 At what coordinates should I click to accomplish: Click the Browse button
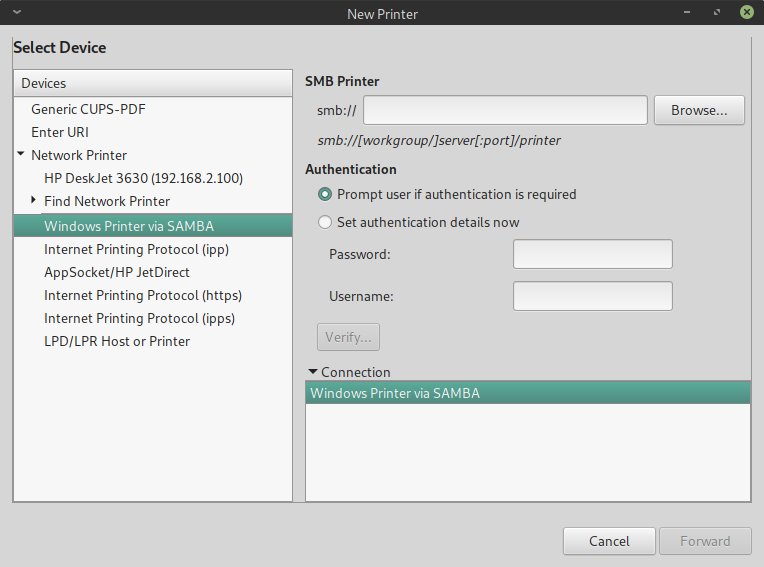pos(698,110)
